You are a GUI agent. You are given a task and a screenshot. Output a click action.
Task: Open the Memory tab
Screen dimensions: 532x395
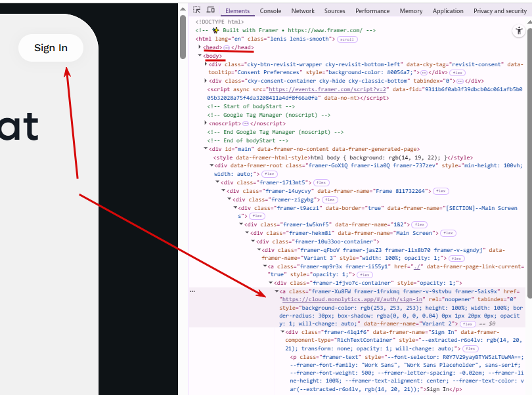click(411, 11)
